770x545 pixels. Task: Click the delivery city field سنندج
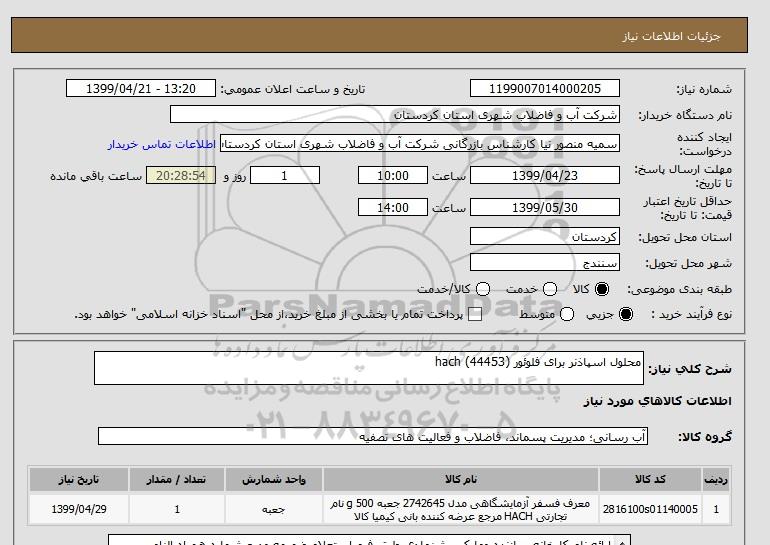pos(545,263)
